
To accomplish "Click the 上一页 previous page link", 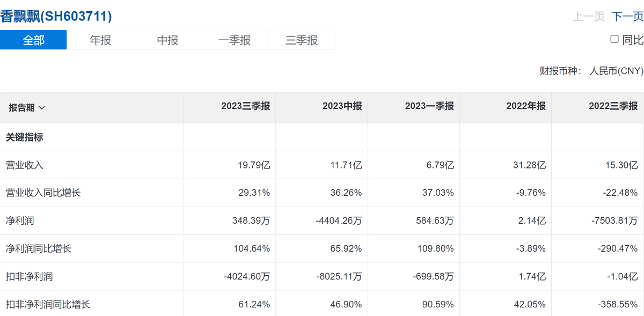I will pos(589,17).
